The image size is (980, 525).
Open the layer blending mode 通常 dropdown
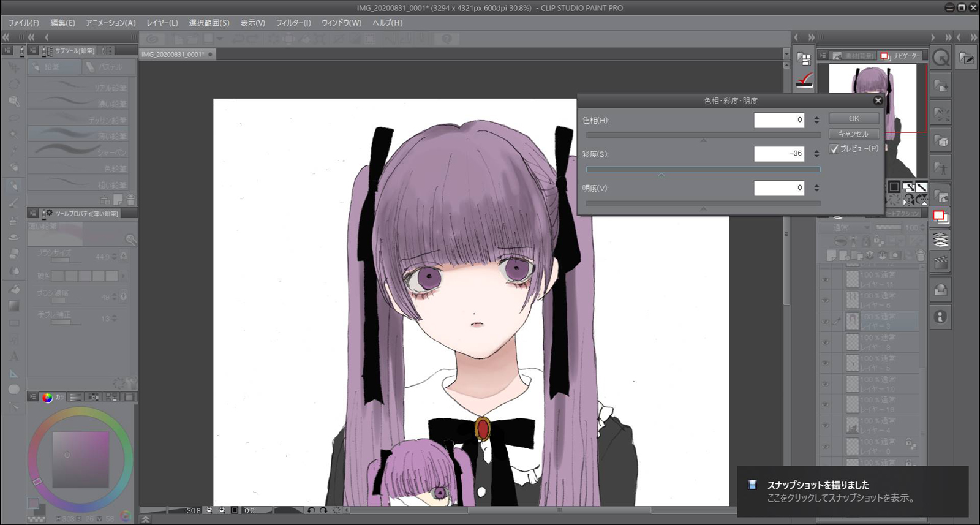(x=850, y=228)
